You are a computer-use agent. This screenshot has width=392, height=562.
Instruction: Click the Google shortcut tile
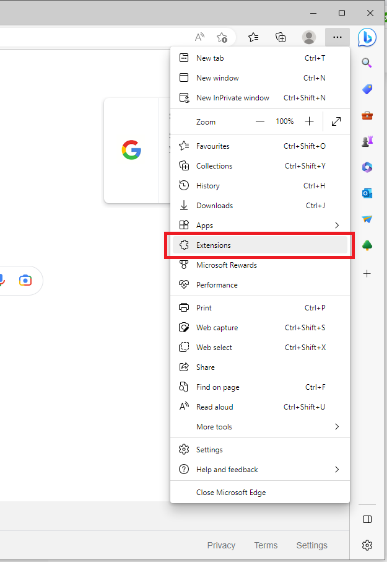click(131, 150)
